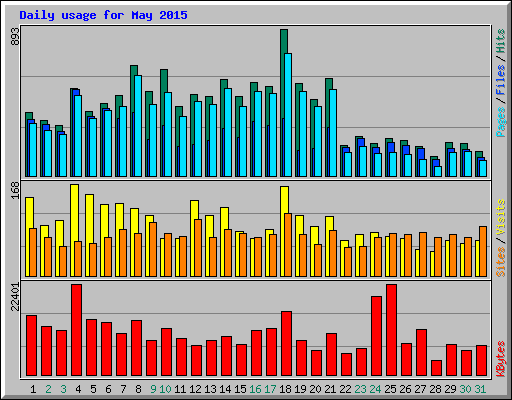Click the Pages / Files / Hits legend
The image size is (512, 400).
(500, 83)
